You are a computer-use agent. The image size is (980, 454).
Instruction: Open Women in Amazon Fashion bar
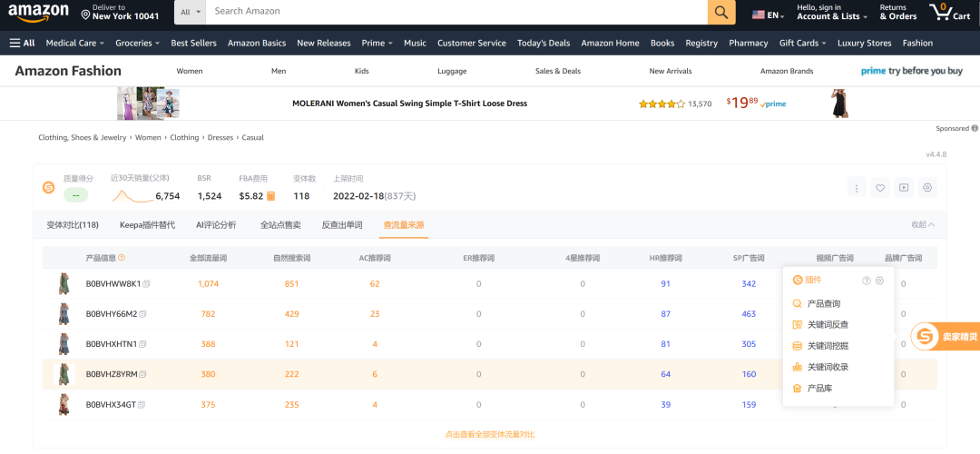click(x=190, y=72)
